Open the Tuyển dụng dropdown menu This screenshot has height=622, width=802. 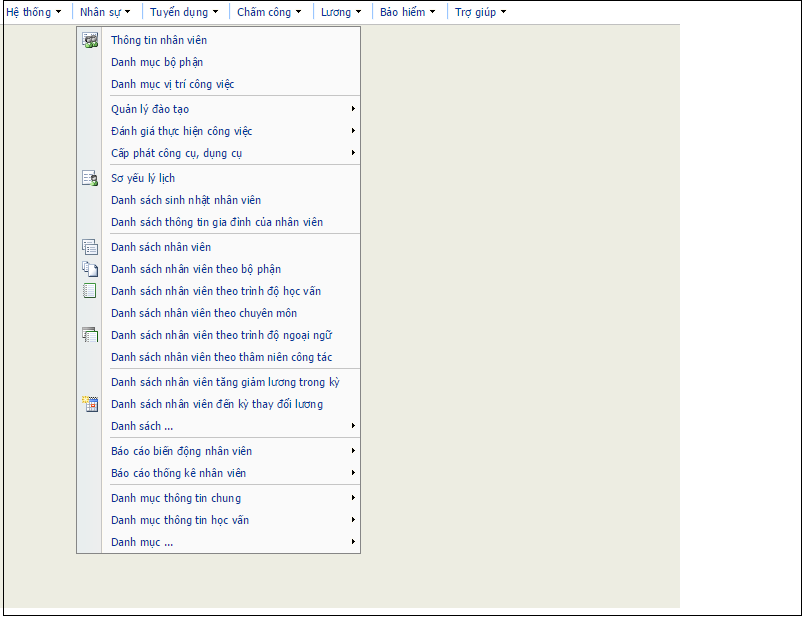184,12
